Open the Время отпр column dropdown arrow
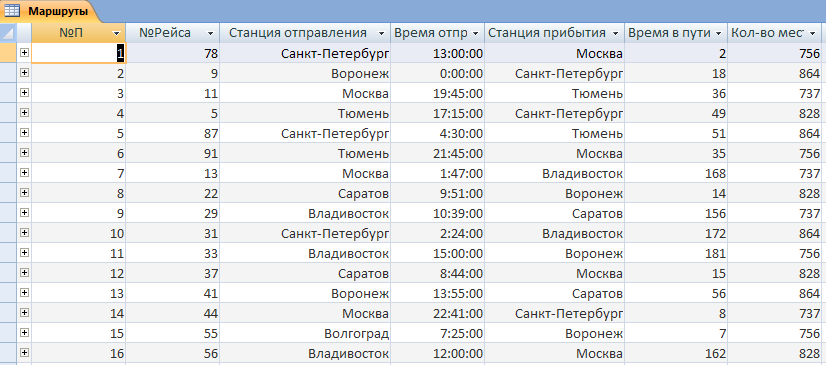 pyautogui.click(x=476, y=33)
